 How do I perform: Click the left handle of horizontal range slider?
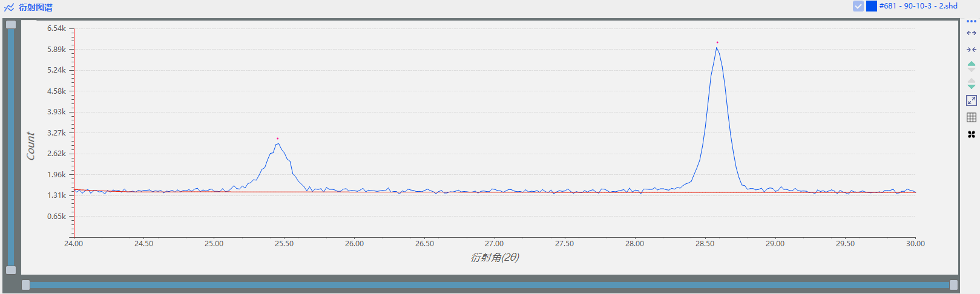(25, 285)
